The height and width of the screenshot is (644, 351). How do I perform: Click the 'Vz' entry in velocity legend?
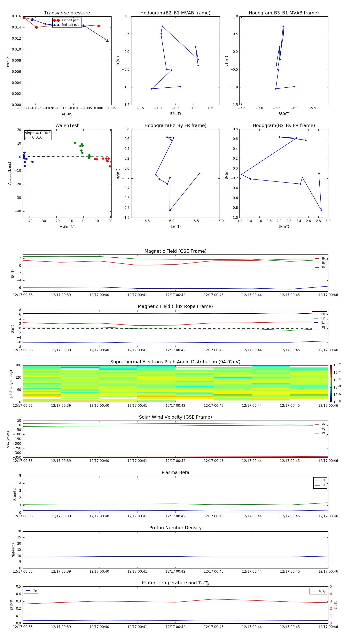[x=320, y=433]
